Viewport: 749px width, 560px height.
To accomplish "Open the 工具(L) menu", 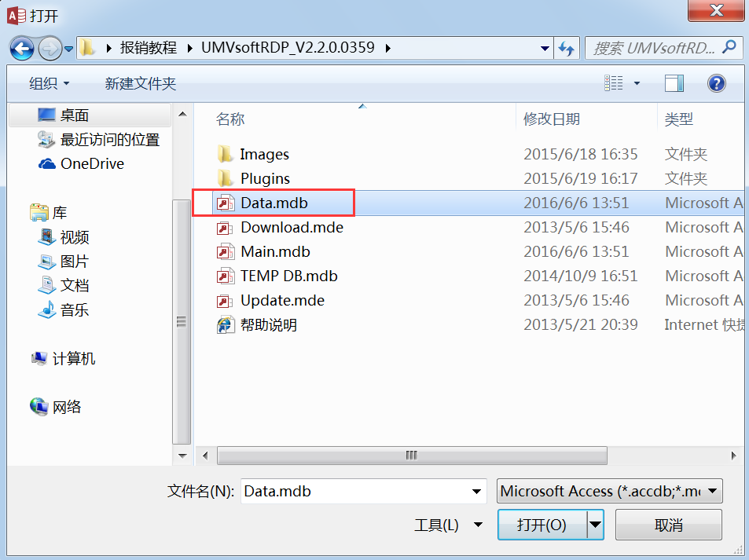I will point(447,525).
